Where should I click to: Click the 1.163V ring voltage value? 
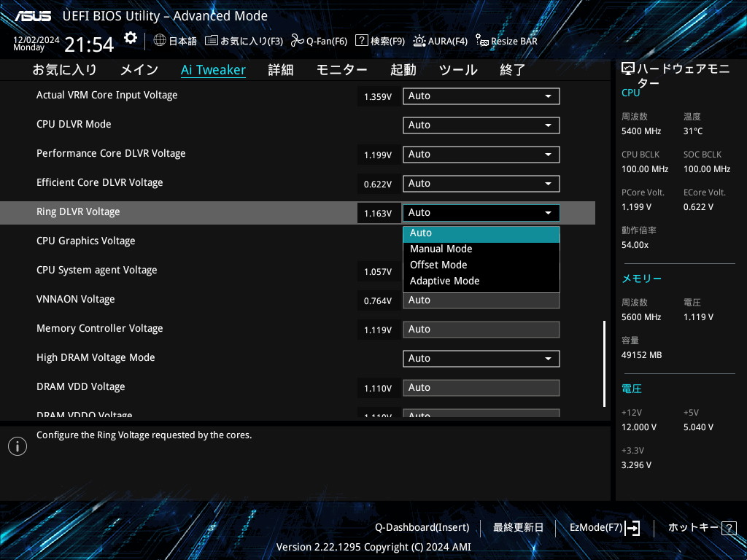pyautogui.click(x=378, y=214)
